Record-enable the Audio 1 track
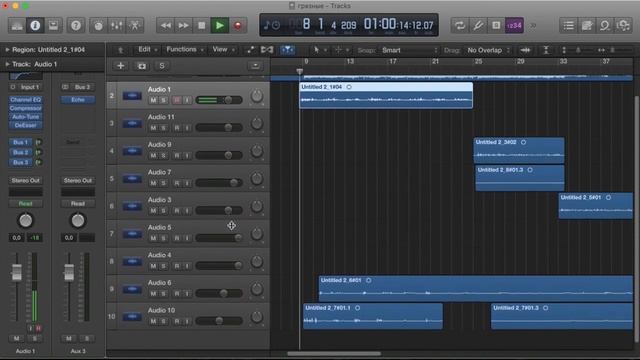 point(177,100)
